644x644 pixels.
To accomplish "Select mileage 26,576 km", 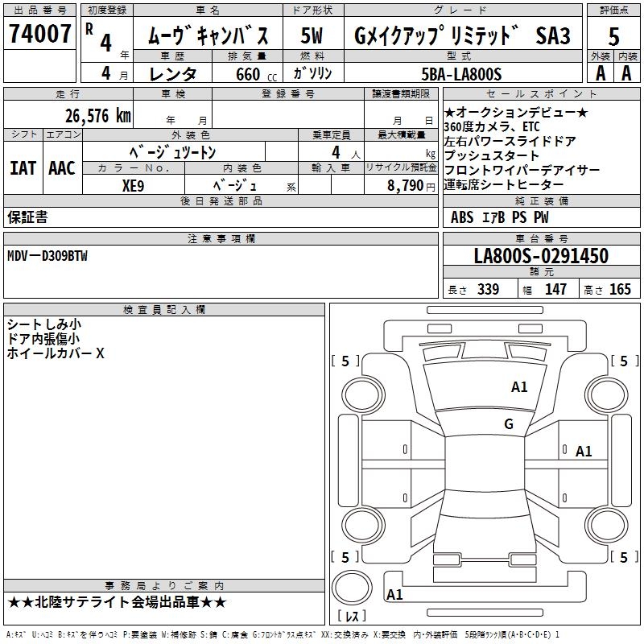I will [x=98, y=116].
